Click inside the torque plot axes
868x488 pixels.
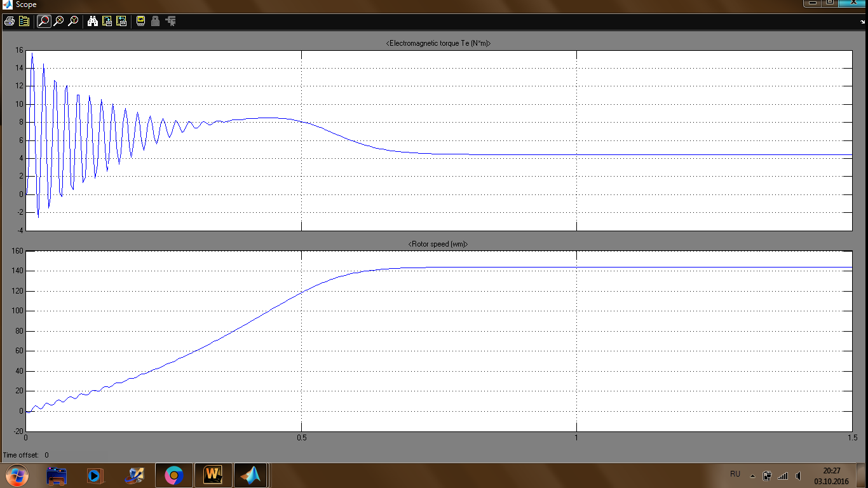pyautogui.click(x=438, y=140)
